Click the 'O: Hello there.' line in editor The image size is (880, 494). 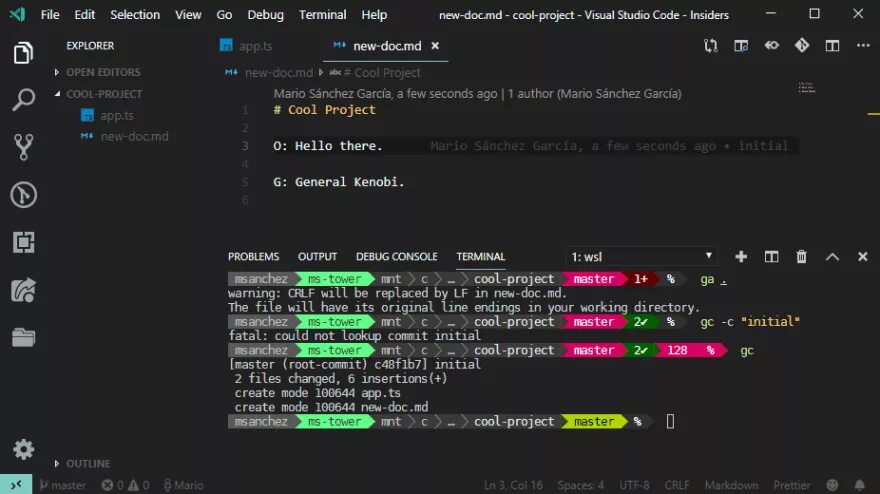coord(328,146)
